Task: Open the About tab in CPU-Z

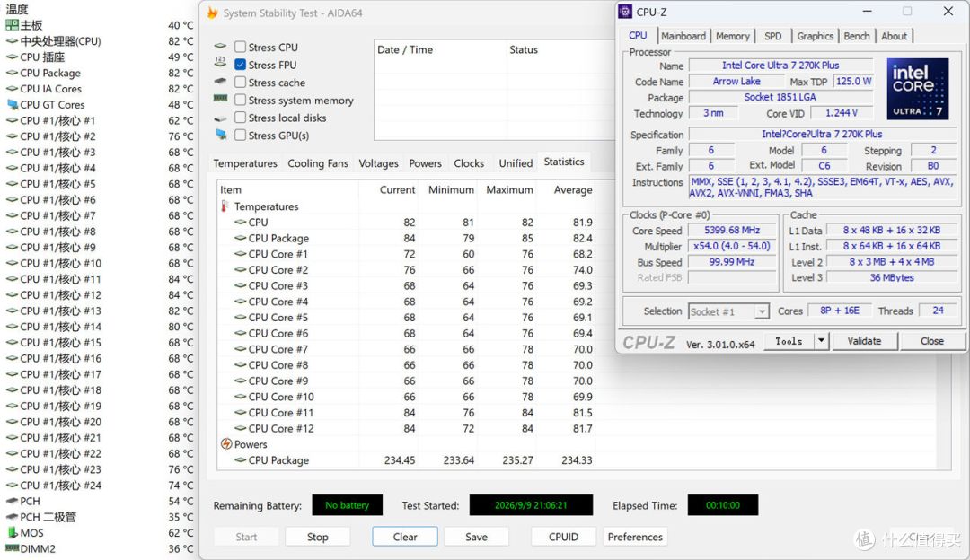Action: pos(894,36)
